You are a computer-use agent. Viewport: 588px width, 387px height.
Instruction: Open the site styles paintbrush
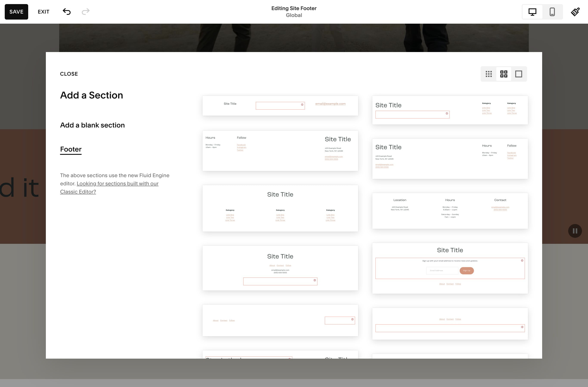575,12
